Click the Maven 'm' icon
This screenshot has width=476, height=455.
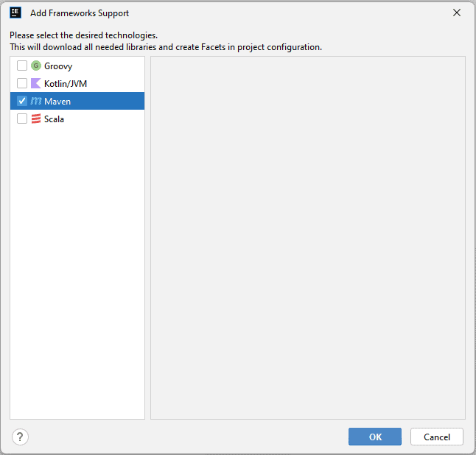coord(36,101)
